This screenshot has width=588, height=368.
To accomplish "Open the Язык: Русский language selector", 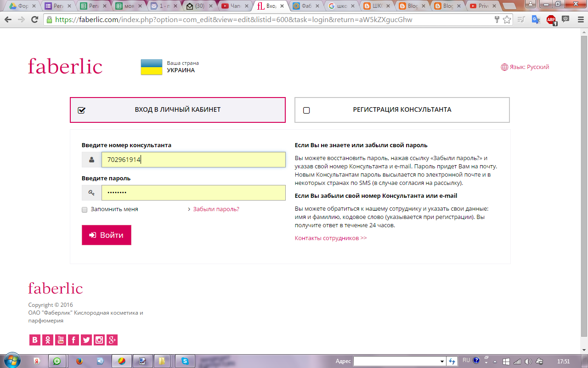I will tap(525, 67).
